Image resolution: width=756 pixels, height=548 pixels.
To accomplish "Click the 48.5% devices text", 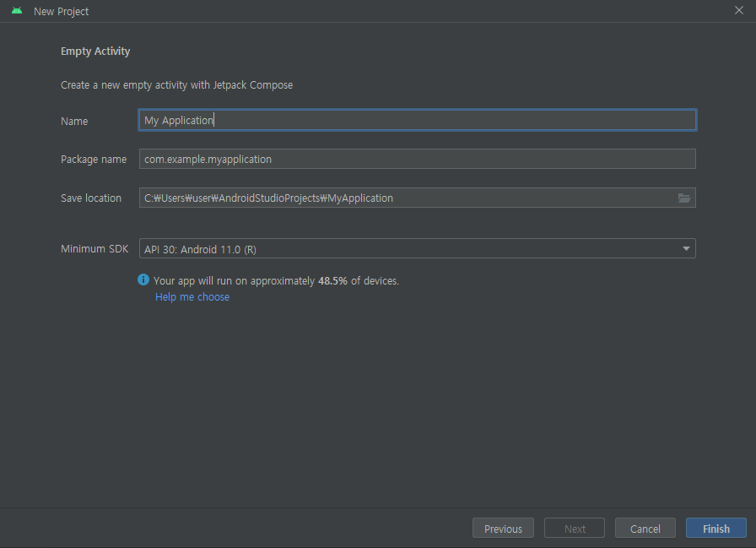I will click(x=276, y=280).
